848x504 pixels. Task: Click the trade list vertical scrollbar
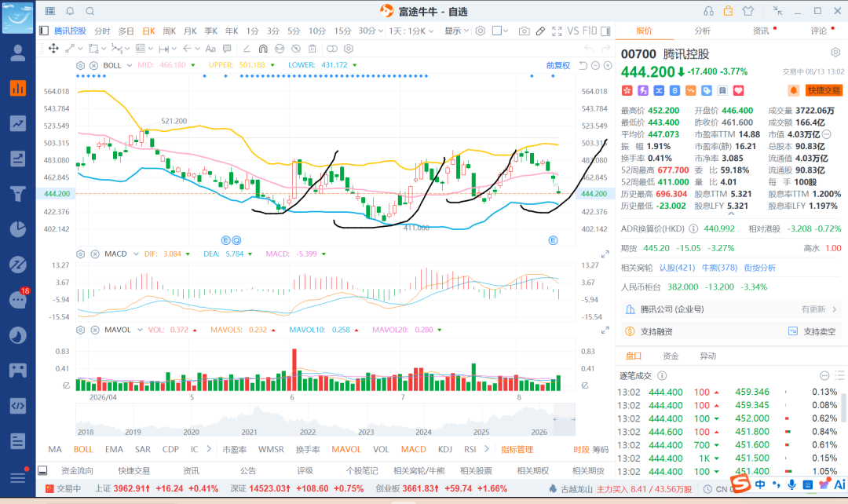843,408
